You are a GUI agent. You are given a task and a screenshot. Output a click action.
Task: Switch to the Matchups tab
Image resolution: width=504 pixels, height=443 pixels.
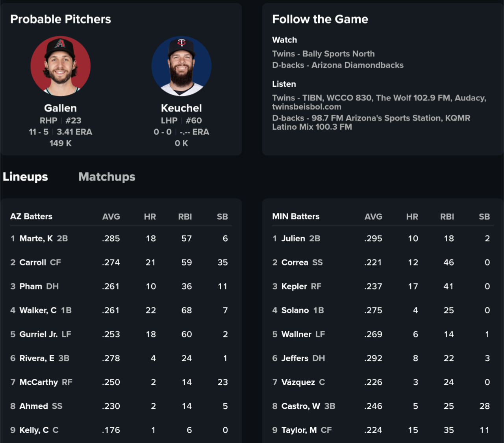pyautogui.click(x=107, y=177)
